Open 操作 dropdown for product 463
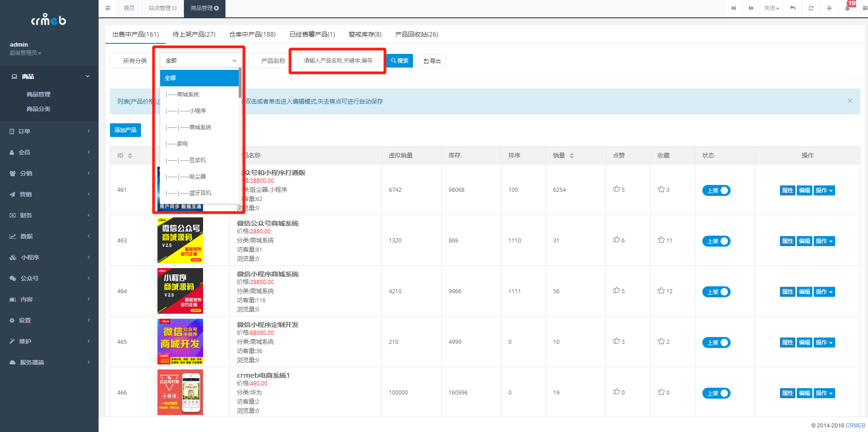This screenshot has height=432, width=868. (824, 241)
